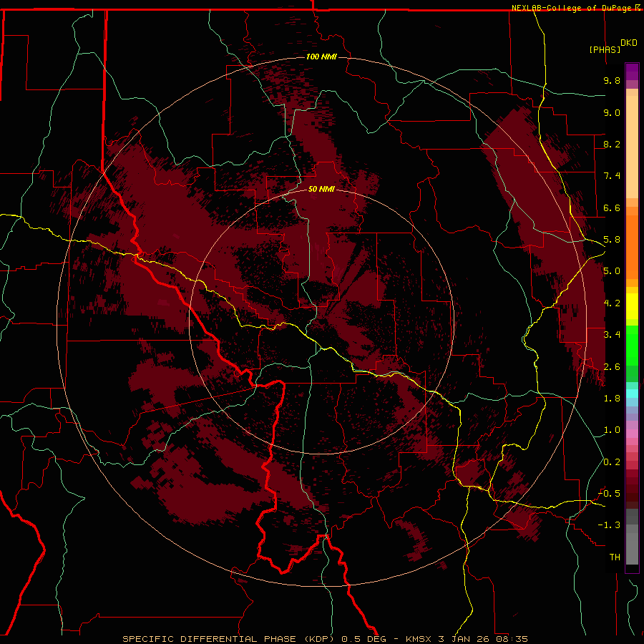Image resolution: width=644 pixels, height=644 pixels.
Task: Click the 1.8 value on color scale
Action: [x=612, y=399]
